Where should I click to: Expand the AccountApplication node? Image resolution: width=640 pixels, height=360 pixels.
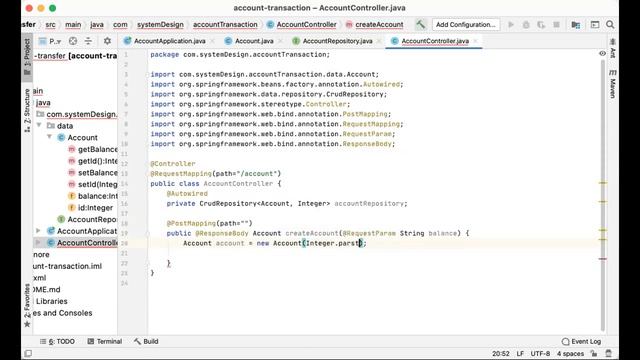tap(38, 231)
